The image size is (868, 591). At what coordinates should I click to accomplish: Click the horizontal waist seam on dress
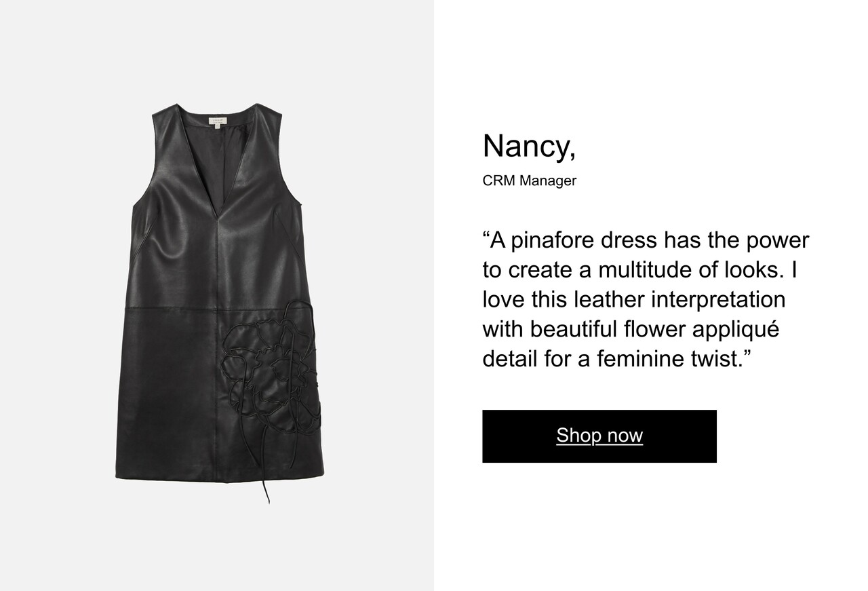[217, 310]
